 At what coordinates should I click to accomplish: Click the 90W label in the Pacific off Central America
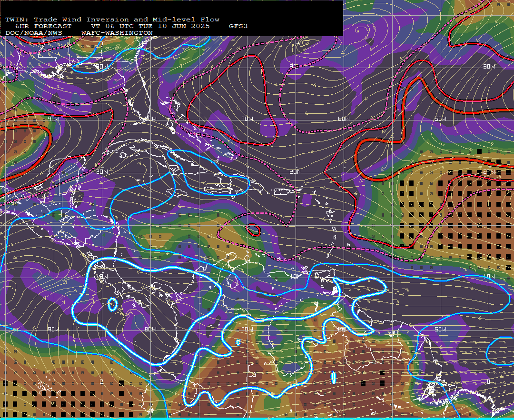(53, 329)
